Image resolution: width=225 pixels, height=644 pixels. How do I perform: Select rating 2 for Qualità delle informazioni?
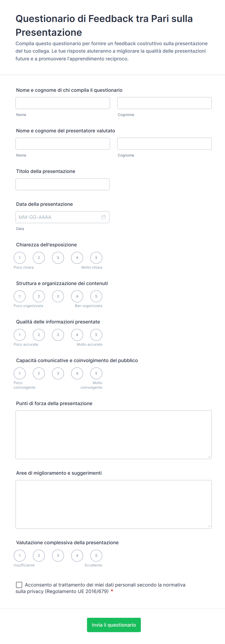pos(39,335)
